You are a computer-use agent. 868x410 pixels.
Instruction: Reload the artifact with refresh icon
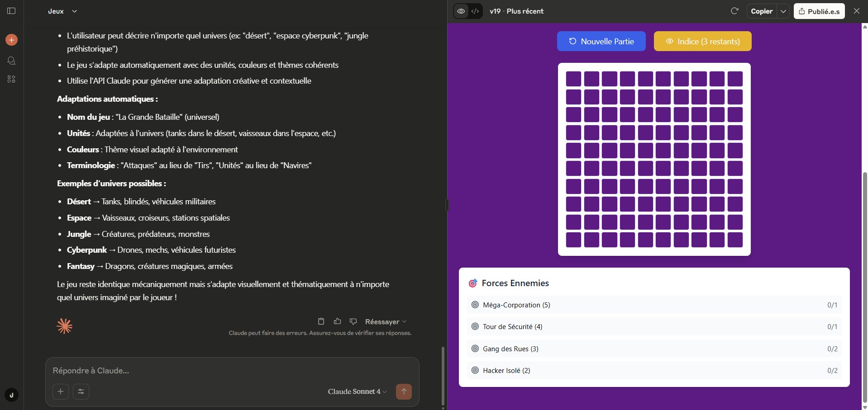734,11
